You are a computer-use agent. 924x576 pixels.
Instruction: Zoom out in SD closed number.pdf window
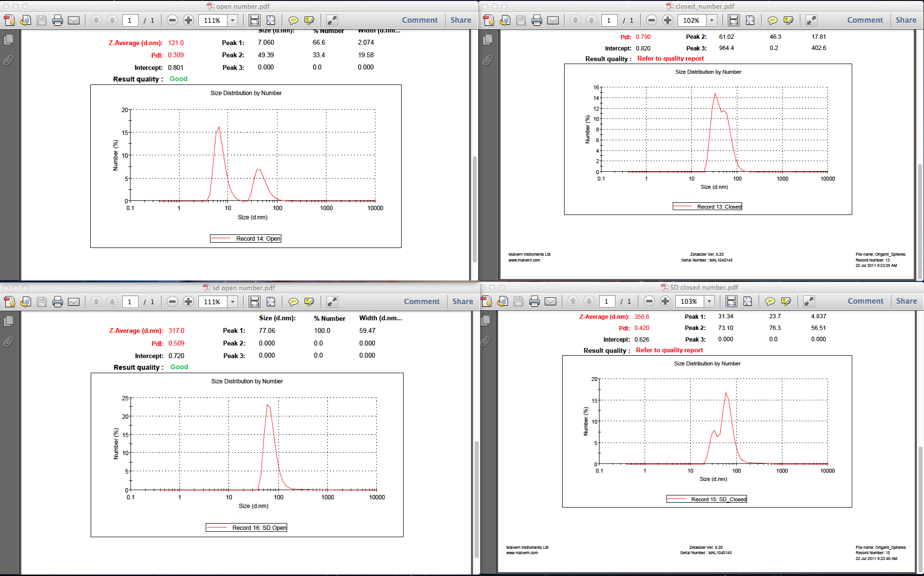649,301
